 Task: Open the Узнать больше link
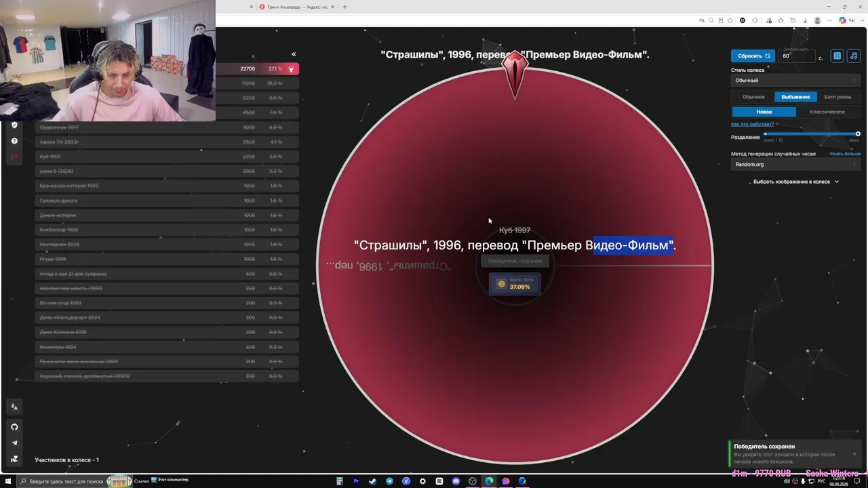coord(845,154)
